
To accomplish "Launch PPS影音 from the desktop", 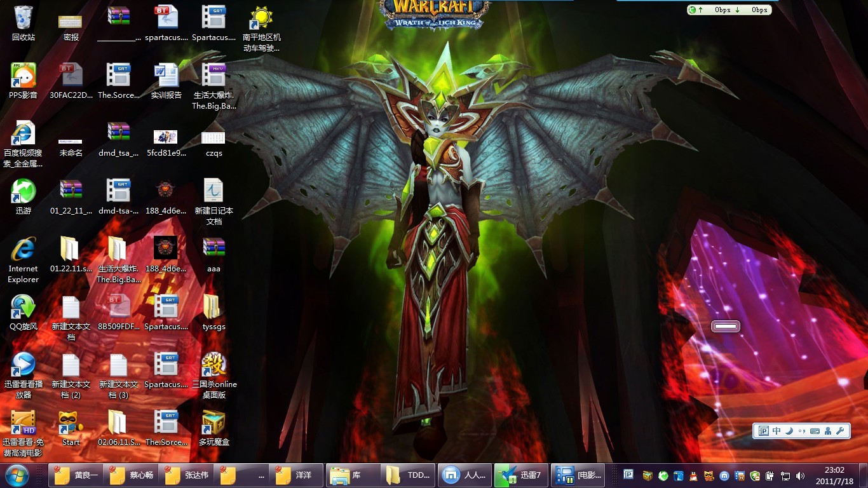I will pos(23,81).
